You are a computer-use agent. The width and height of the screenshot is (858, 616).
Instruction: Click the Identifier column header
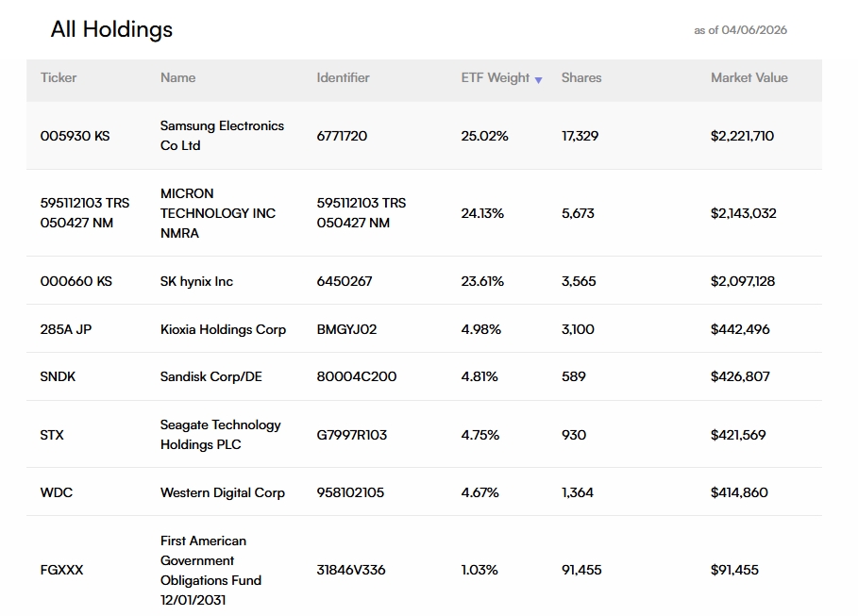[x=343, y=77]
